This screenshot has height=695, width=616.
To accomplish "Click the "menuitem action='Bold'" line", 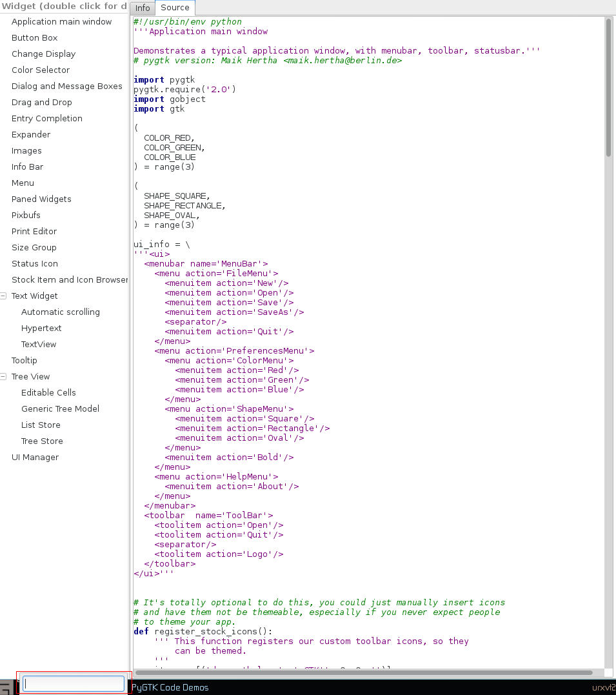I will pyautogui.click(x=229, y=457).
